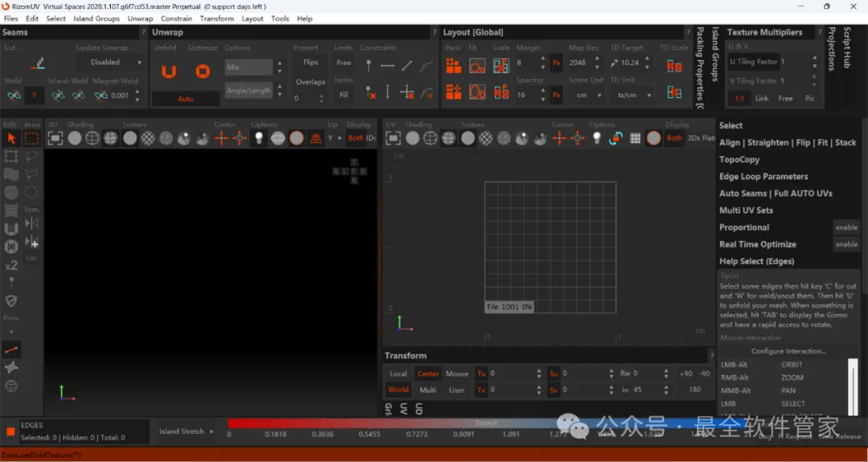This screenshot has width=868, height=462.
Task: Open the Unwrap menu in menu bar
Action: pos(140,18)
